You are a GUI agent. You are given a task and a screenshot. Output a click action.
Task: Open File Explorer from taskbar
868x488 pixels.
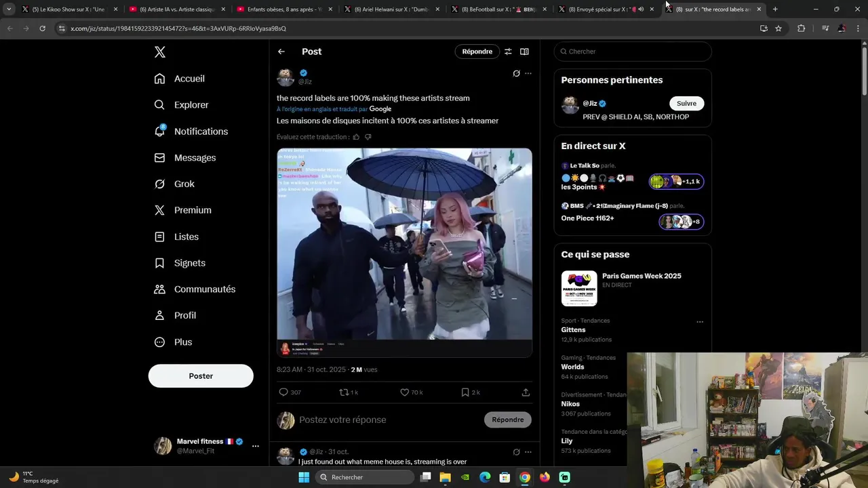click(446, 477)
